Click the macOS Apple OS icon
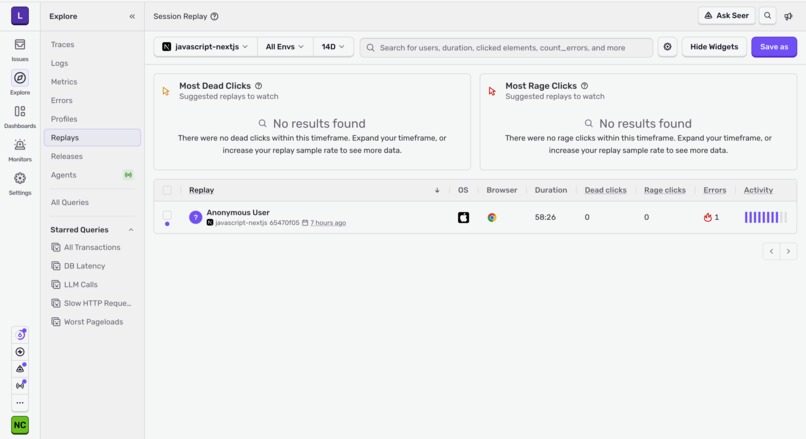806x439 pixels. [463, 217]
